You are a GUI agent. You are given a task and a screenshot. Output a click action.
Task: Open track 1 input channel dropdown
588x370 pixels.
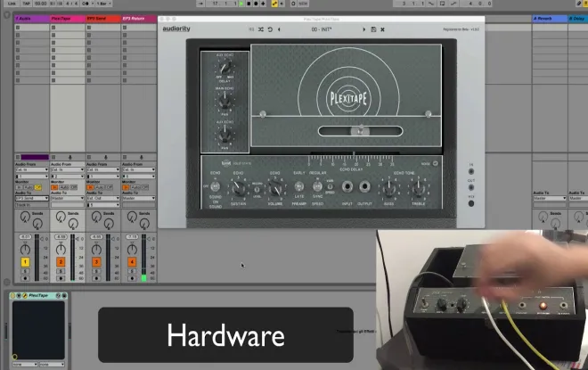tap(32, 176)
